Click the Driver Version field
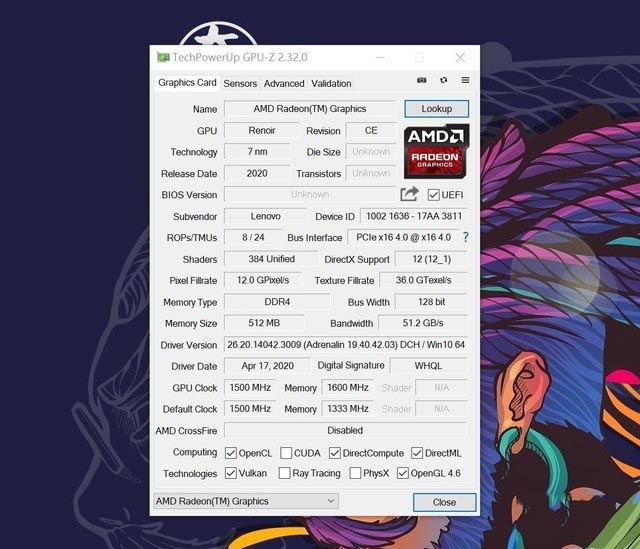The image size is (640, 549). [x=346, y=345]
